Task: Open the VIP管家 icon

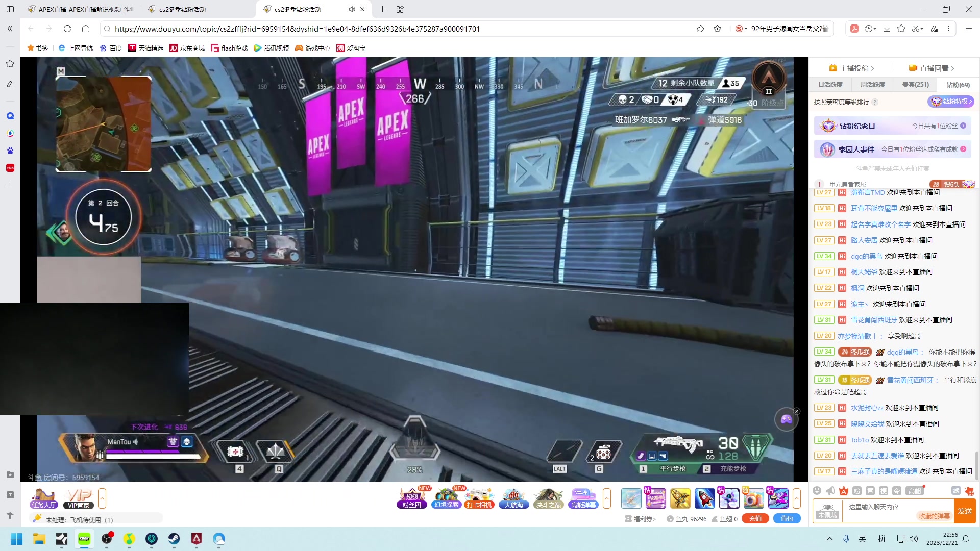Action: [79, 498]
